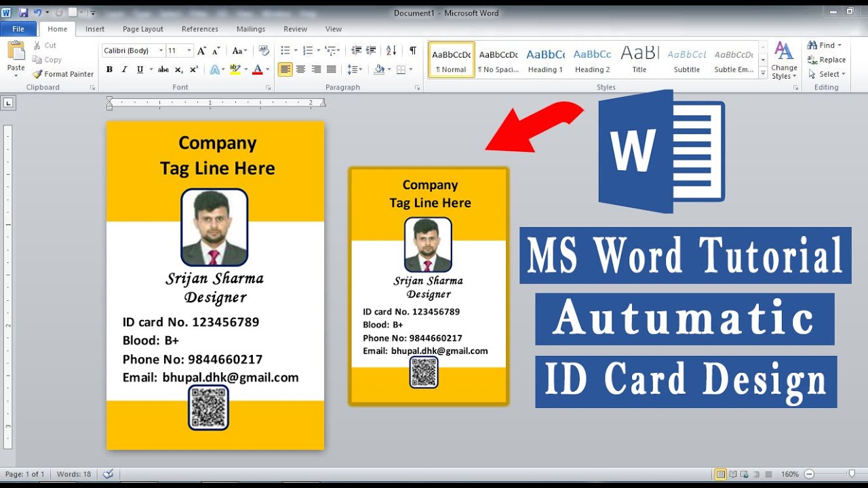Save the document from Quick Access toolbar
868x488 pixels.
(24, 13)
